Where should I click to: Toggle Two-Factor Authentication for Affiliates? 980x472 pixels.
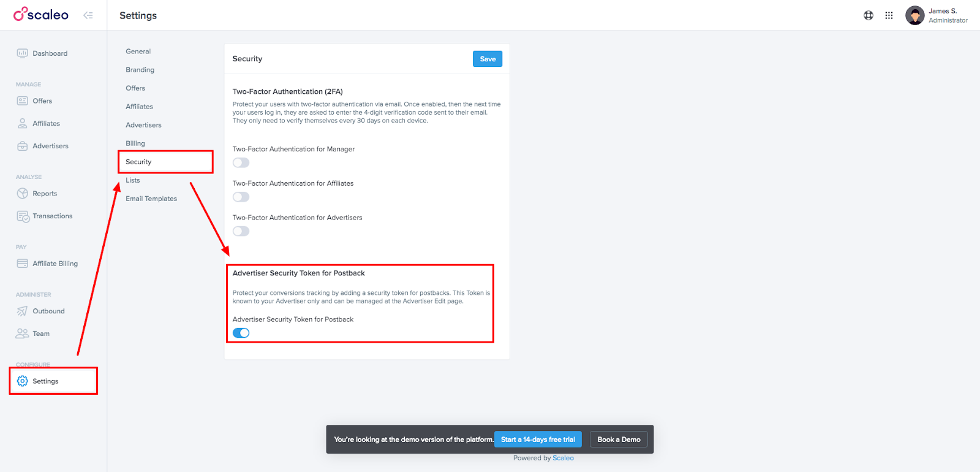click(x=241, y=197)
